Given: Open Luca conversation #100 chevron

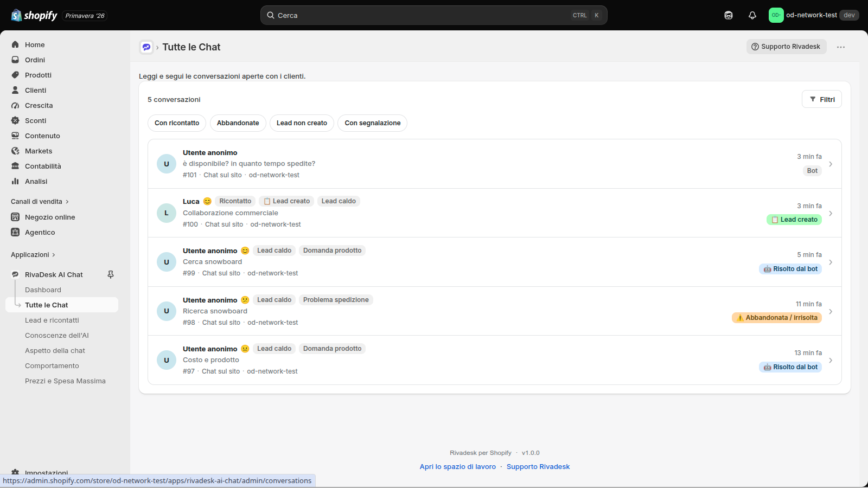Looking at the screenshot, I should click(x=831, y=213).
